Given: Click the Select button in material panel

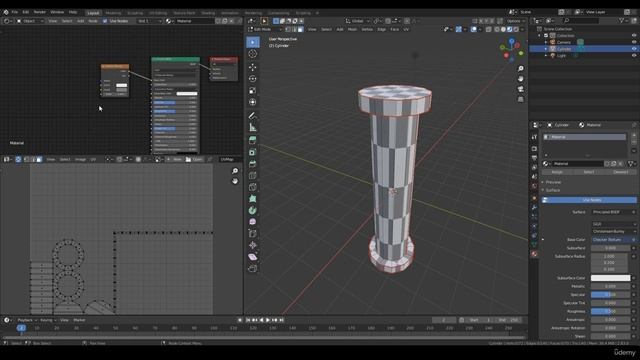Looking at the screenshot, I should point(589,172).
